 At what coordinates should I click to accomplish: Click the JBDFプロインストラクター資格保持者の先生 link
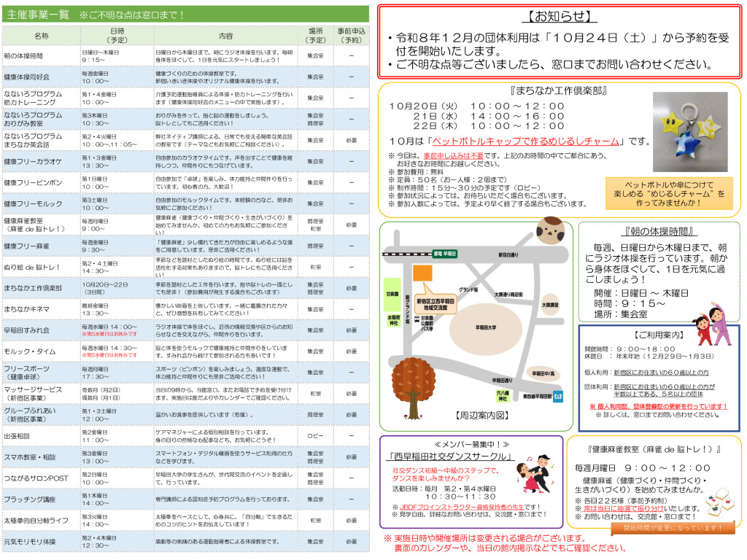(x=462, y=507)
